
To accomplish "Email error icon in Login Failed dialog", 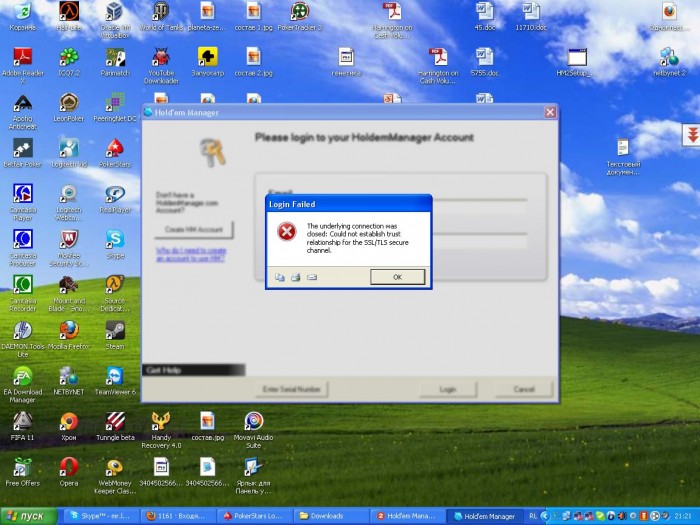I will click(x=312, y=277).
